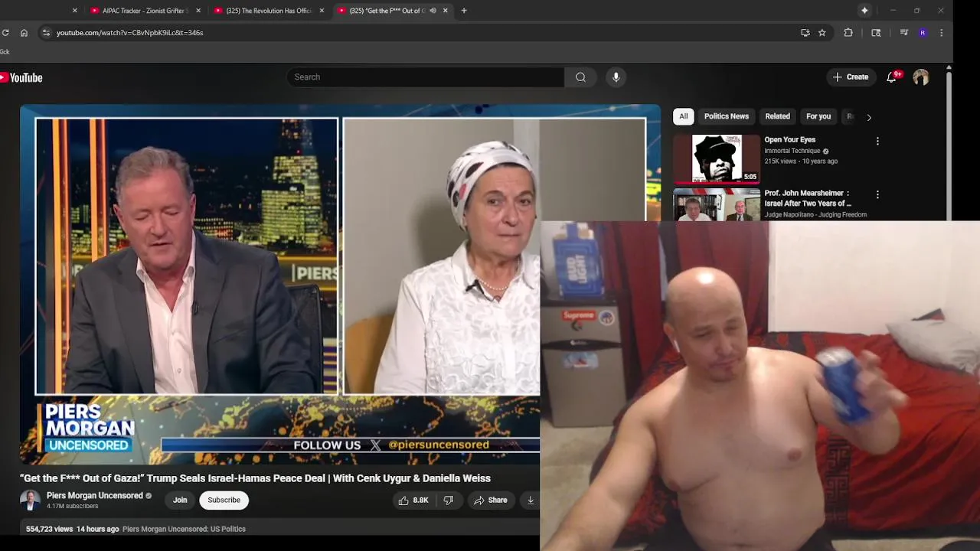The height and width of the screenshot is (551, 980).
Task: Select the Politics News filter chip
Action: click(x=727, y=116)
